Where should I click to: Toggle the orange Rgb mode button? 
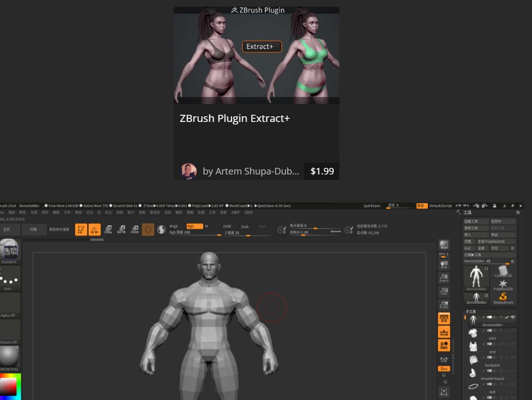coord(195,226)
